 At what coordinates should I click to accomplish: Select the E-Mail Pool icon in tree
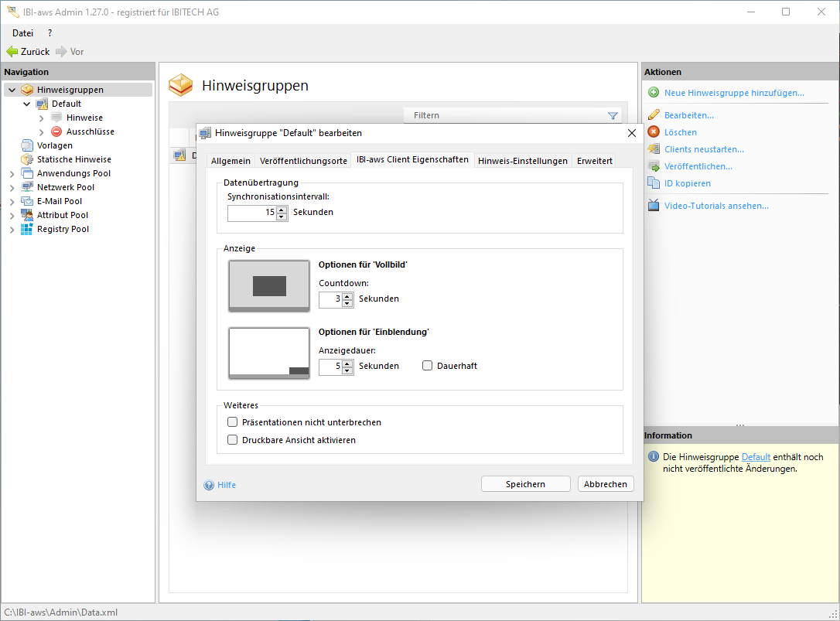(x=27, y=201)
